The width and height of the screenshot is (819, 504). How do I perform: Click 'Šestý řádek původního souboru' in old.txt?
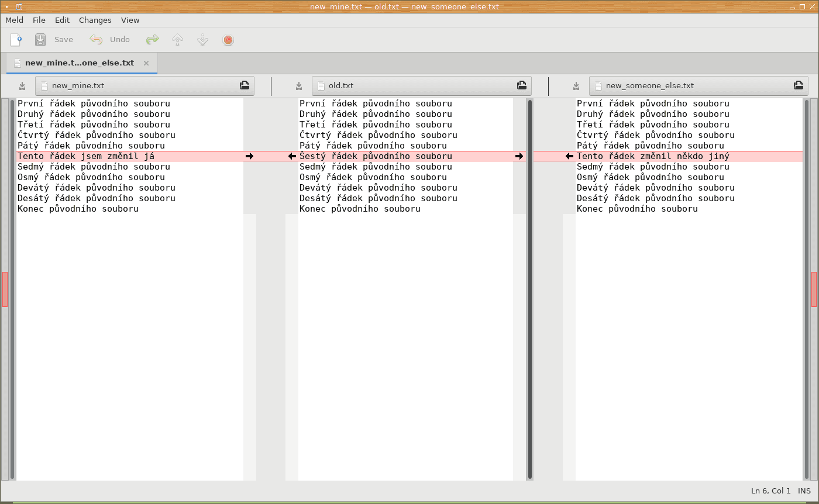tap(376, 156)
